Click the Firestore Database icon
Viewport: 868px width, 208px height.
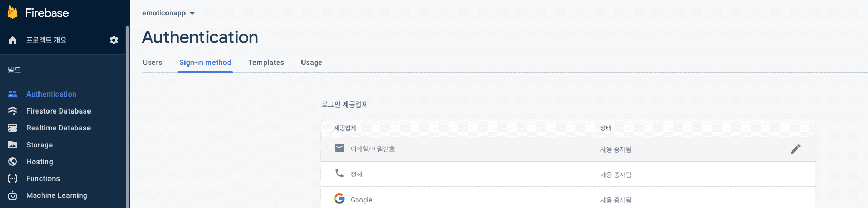coord(13,111)
